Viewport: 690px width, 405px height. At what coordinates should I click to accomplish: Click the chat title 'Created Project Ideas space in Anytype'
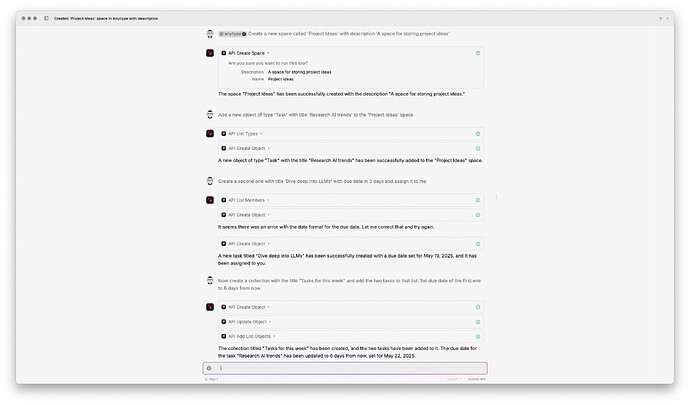pyautogui.click(x=106, y=18)
